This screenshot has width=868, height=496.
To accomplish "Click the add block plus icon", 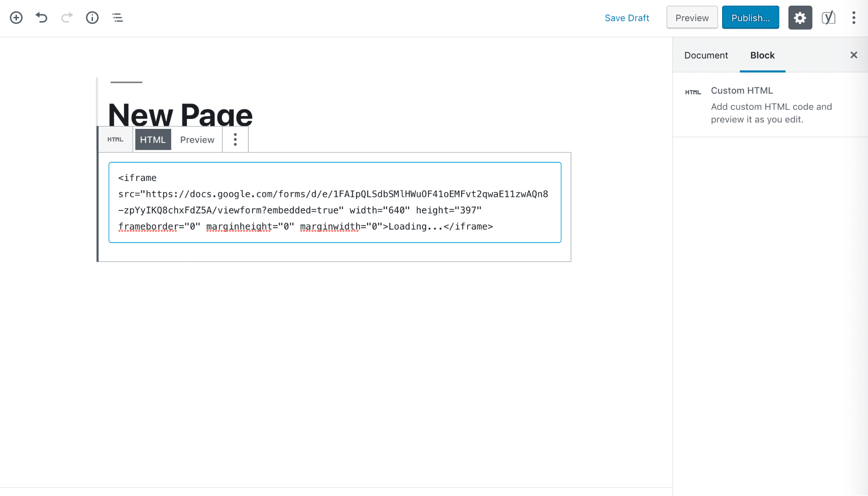I will click(16, 18).
